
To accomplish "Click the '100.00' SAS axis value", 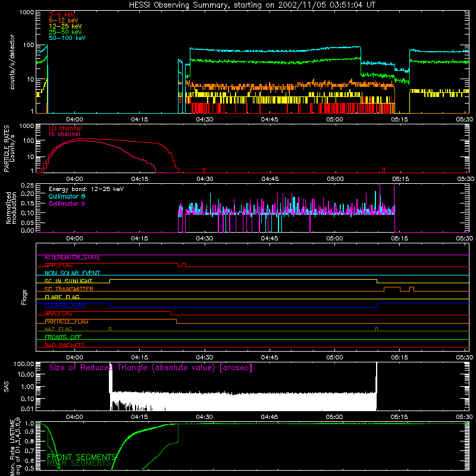I will (24, 364).
